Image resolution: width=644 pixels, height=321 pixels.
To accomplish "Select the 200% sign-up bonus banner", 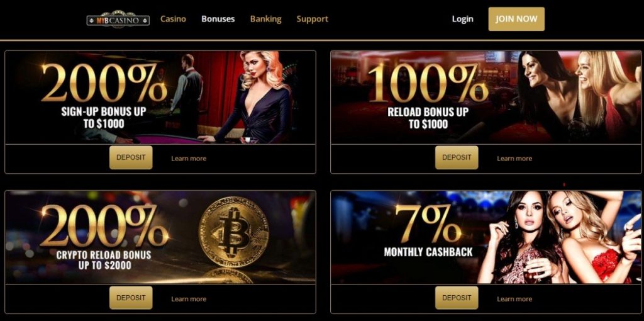I will (160, 97).
